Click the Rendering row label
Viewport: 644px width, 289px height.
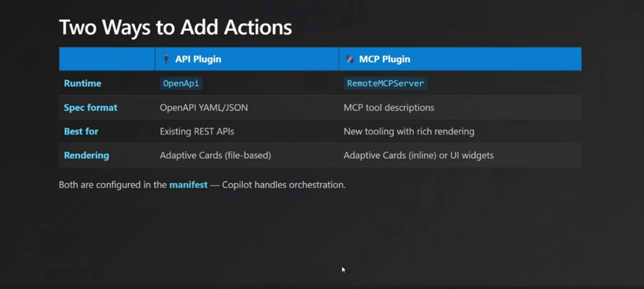86,156
